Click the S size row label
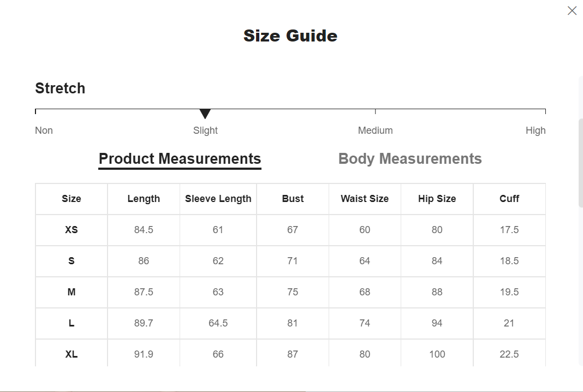583x392 pixels. (72, 261)
